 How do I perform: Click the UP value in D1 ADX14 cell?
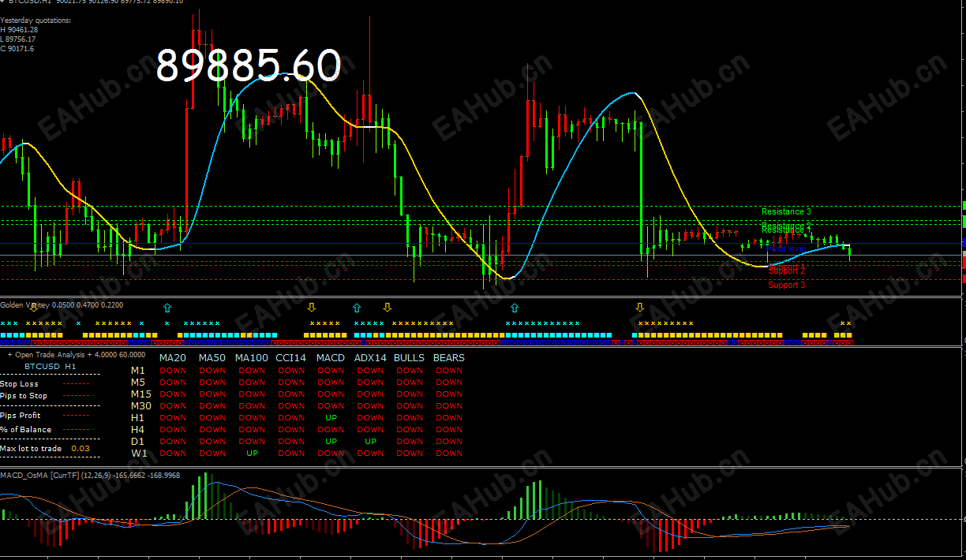[370, 442]
